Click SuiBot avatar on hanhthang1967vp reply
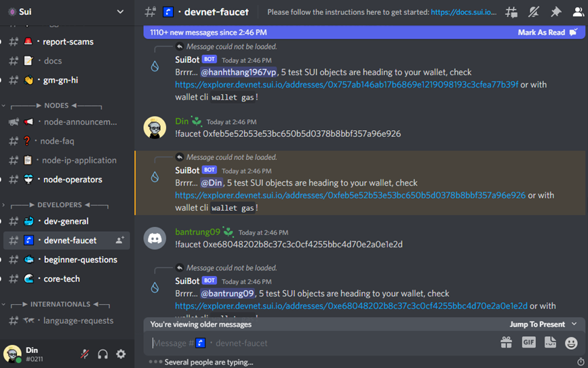 pos(155,66)
